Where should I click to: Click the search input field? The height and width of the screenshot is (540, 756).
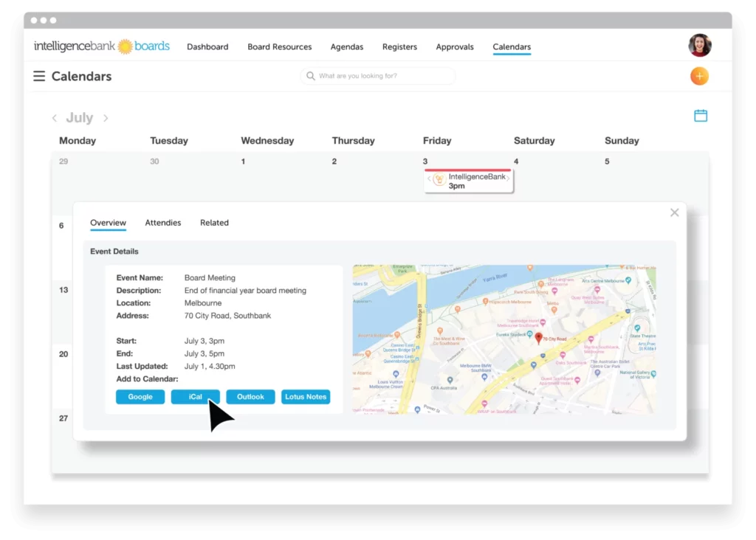click(x=378, y=76)
